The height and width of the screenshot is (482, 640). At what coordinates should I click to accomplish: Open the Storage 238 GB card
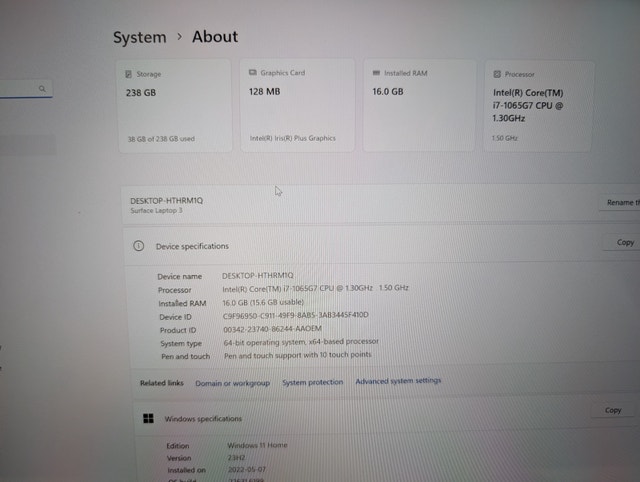[175, 106]
